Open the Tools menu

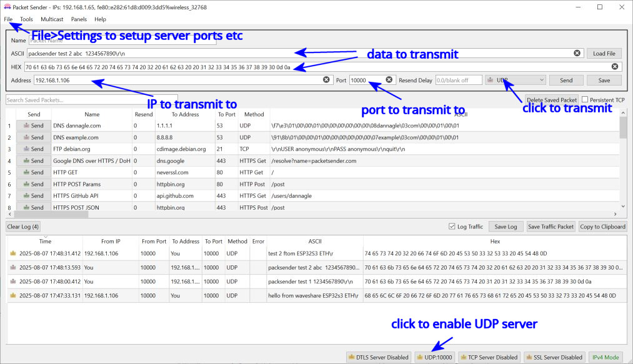(26, 19)
